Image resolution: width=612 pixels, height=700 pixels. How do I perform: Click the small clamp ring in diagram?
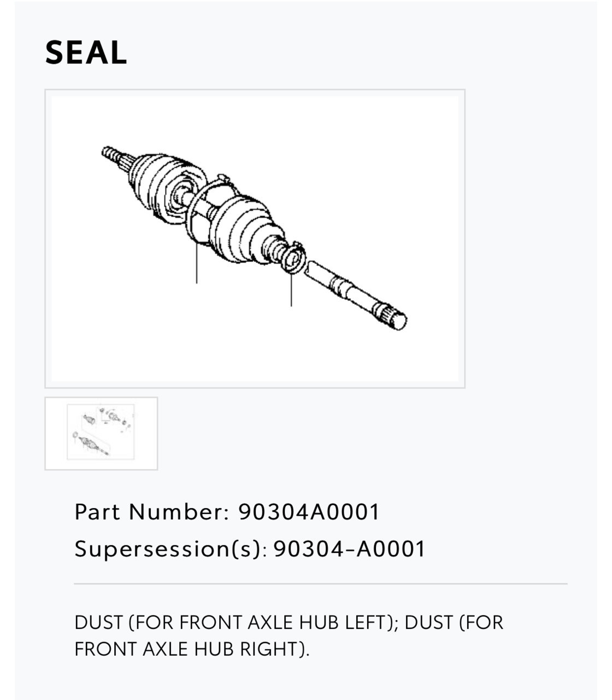click(x=294, y=259)
